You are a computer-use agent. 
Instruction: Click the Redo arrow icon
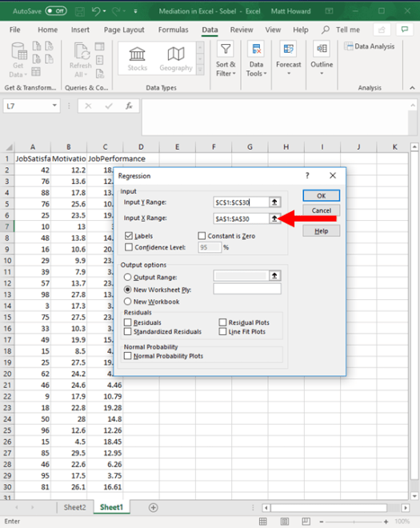(x=116, y=11)
